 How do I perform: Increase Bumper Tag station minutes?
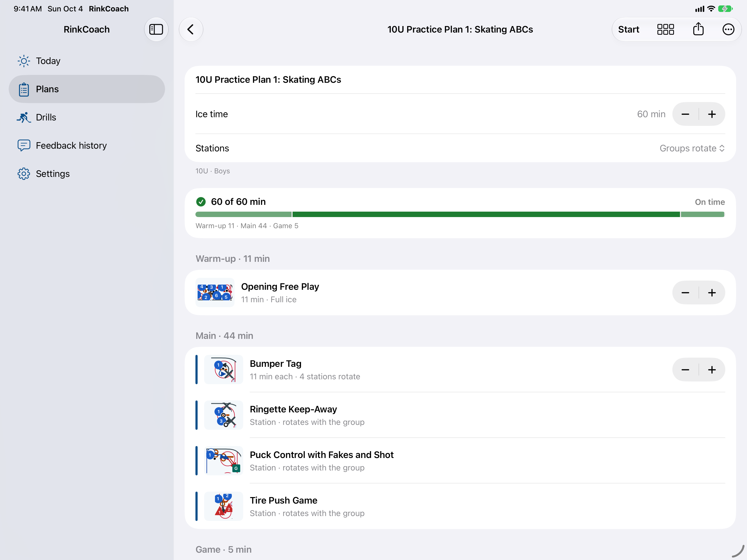[712, 370]
